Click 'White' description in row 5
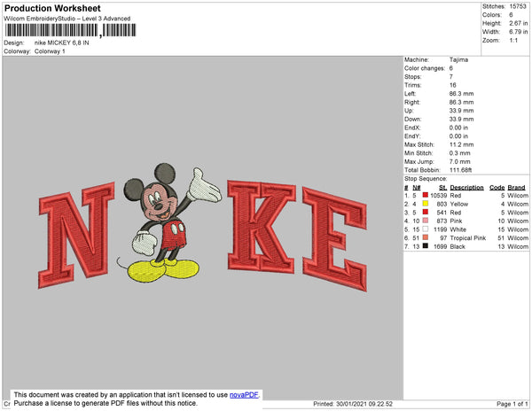532x411 pixels. coord(458,229)
